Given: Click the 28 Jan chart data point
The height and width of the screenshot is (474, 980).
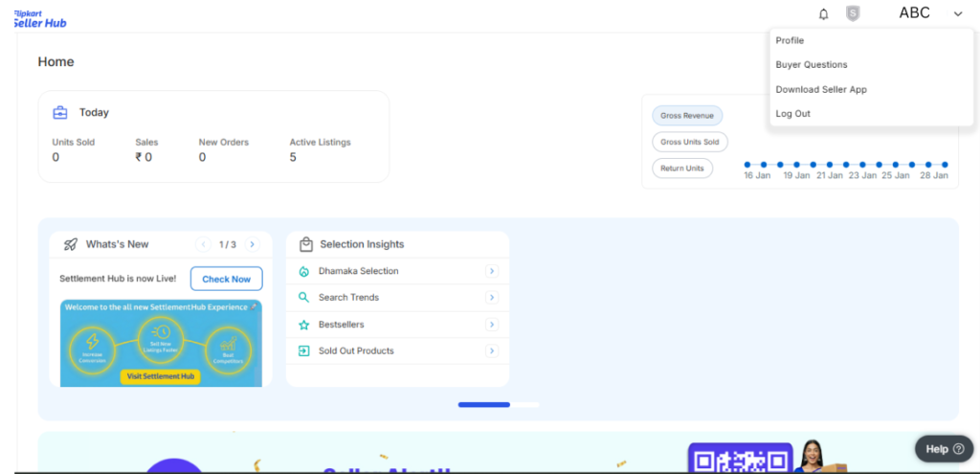Looking at the screenshot, I should [x=945, y=165].
